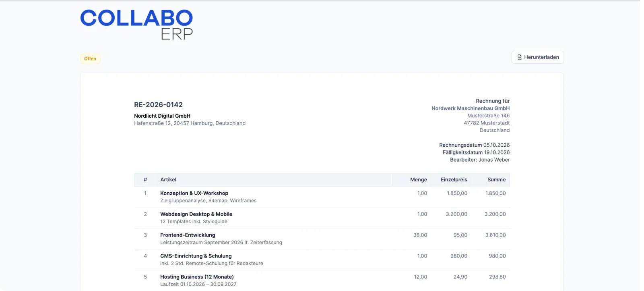Click the Rechnung für heading

(x=493, y=101)
